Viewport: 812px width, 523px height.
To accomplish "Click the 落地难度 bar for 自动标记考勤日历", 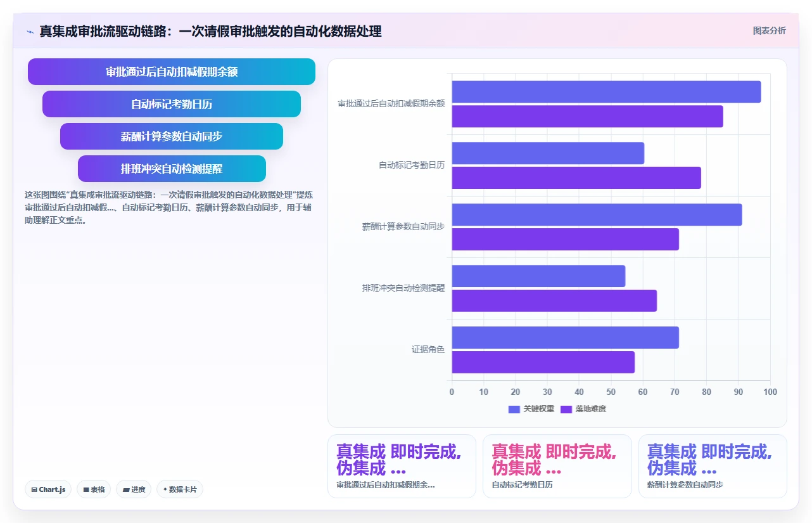I will [576, 178].
